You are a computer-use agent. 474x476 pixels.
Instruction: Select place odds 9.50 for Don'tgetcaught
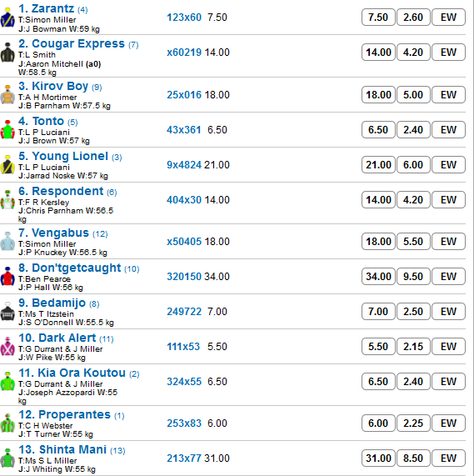413,276
